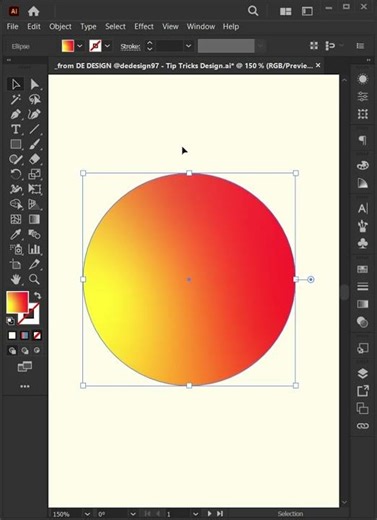
Task: Select the Magic Wand tool
Action: tap(15, 99)
